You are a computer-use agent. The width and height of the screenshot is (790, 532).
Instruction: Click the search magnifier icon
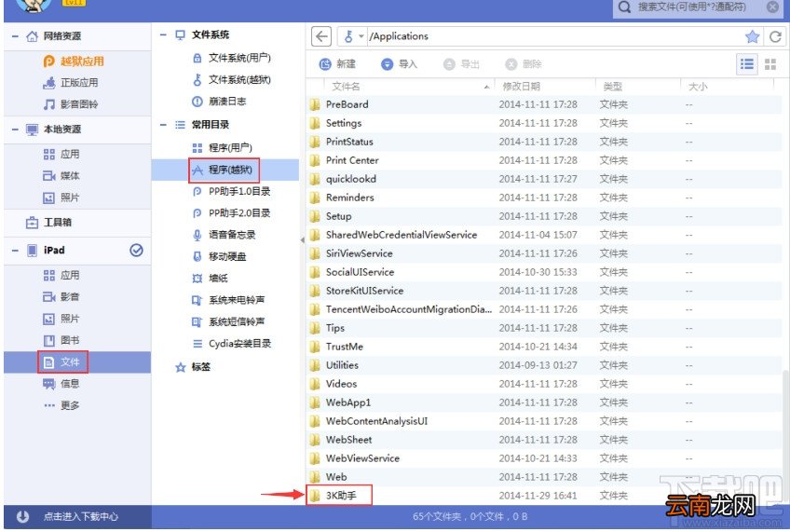point(624,7)
